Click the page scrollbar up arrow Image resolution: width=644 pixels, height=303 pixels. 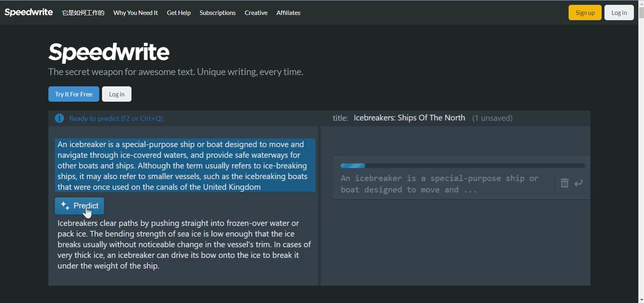tap(641, 3)
